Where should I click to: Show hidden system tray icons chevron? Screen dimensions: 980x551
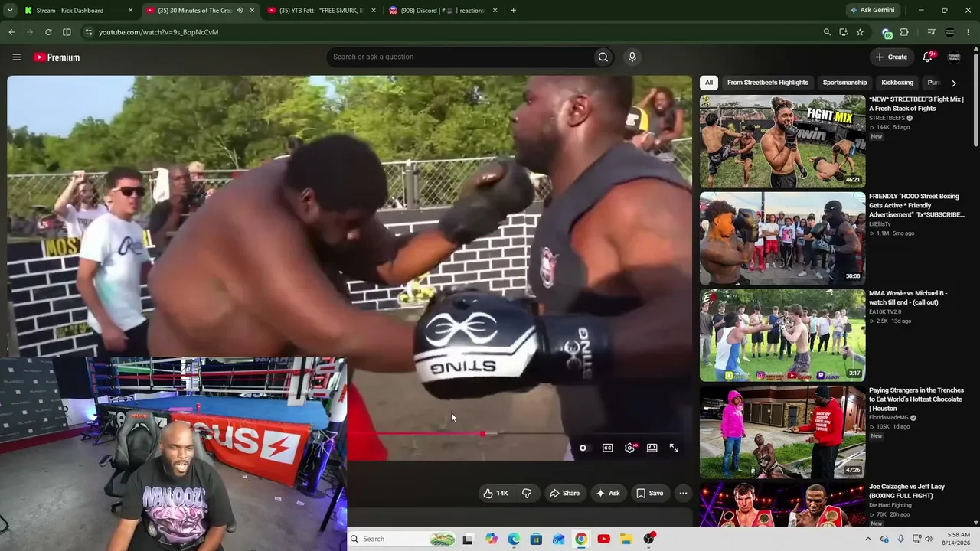[x=867, y=539]
